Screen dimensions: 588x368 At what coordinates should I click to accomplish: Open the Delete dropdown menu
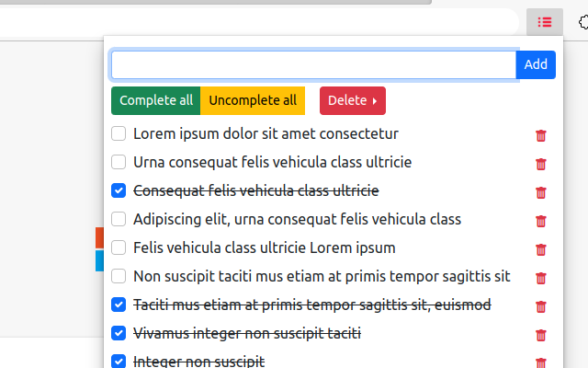[x=353, y=100]
